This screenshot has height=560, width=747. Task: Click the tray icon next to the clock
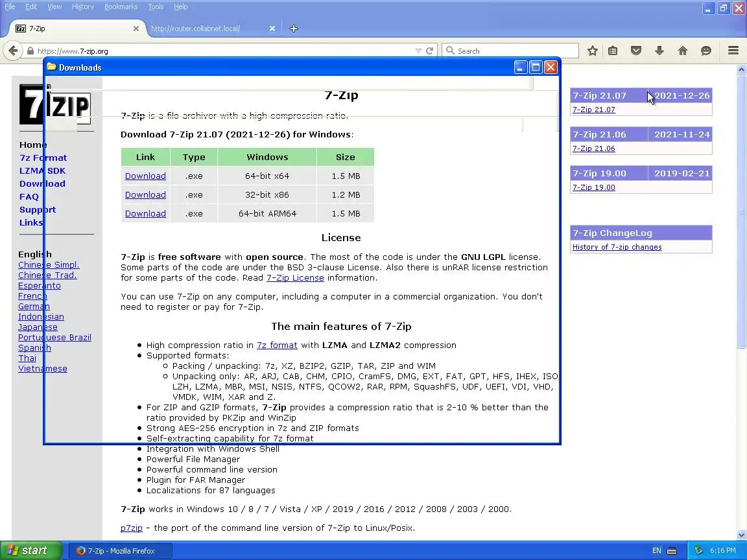pyautogui.click(x=698, y=550)
